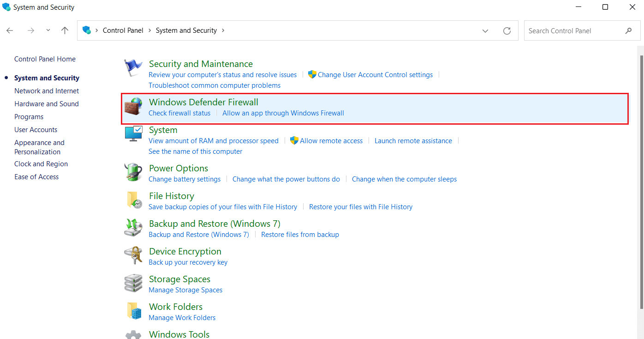Viewport: 644px width, 339px height.
Task: Open Device Encryption heading
Action: [185, 251]
